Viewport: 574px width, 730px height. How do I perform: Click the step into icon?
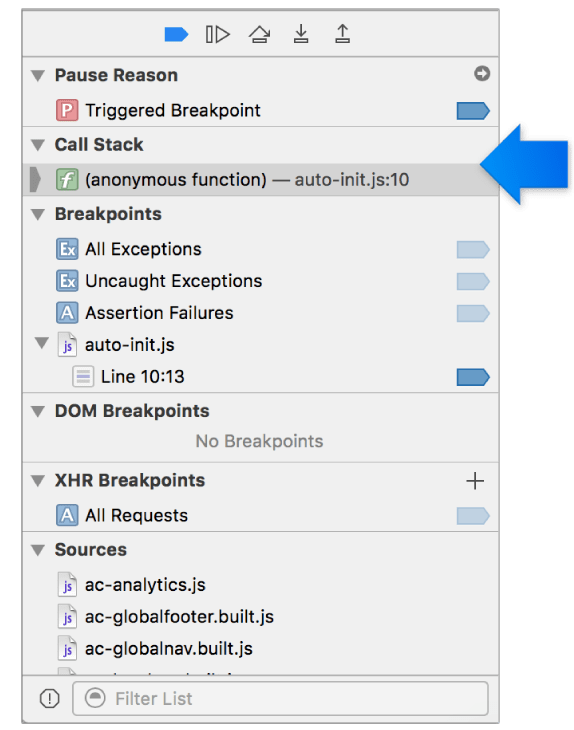pyautogui.click(x=301, y=34)
